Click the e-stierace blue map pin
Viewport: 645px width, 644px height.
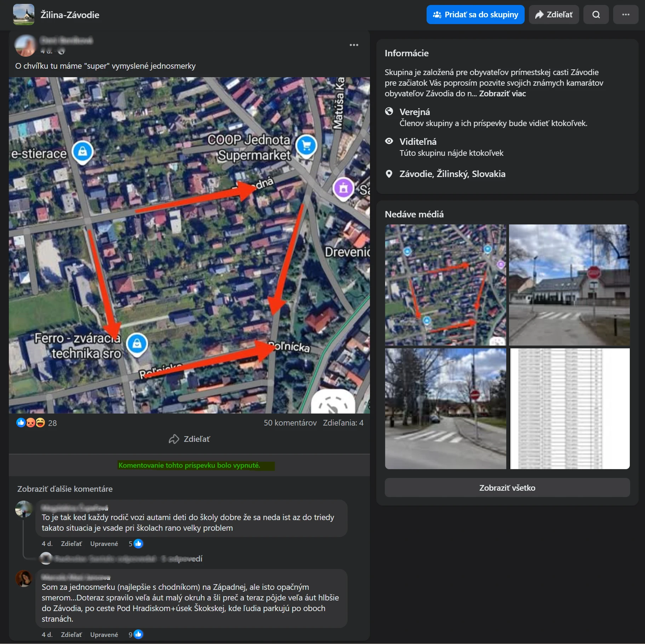pyautogui.click(x=82, y=152)
